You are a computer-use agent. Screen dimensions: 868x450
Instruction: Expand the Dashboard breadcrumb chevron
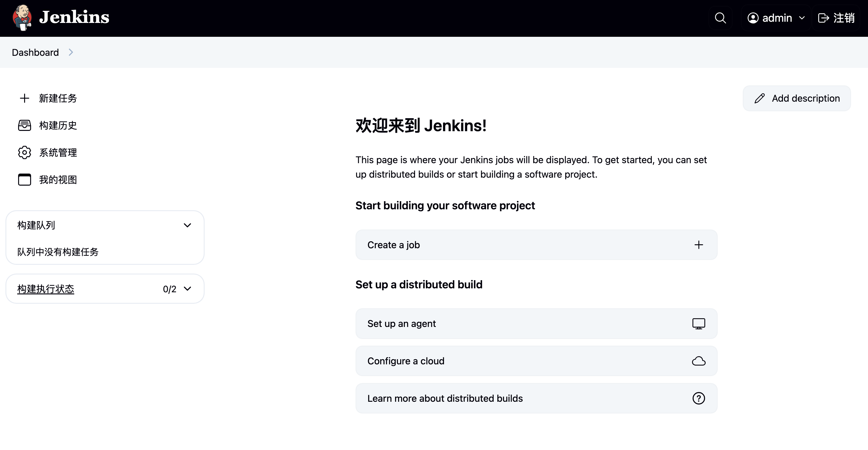[x=71, y=52]
